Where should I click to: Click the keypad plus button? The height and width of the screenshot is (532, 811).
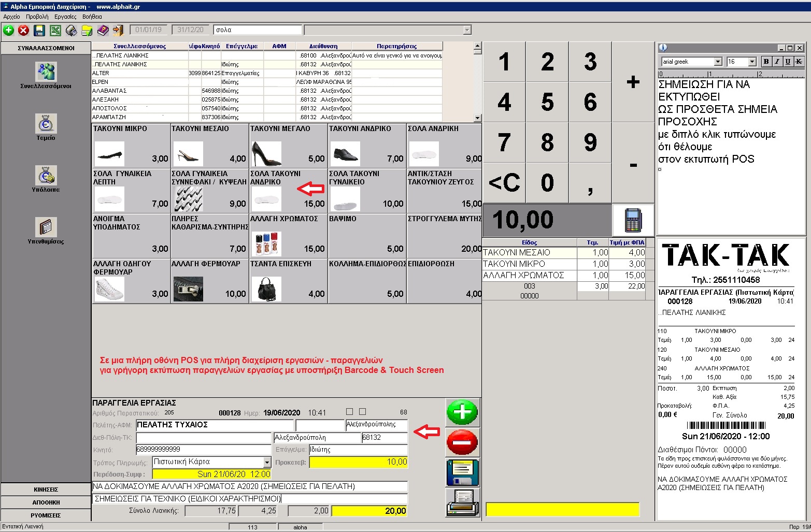tap(633, 82)
